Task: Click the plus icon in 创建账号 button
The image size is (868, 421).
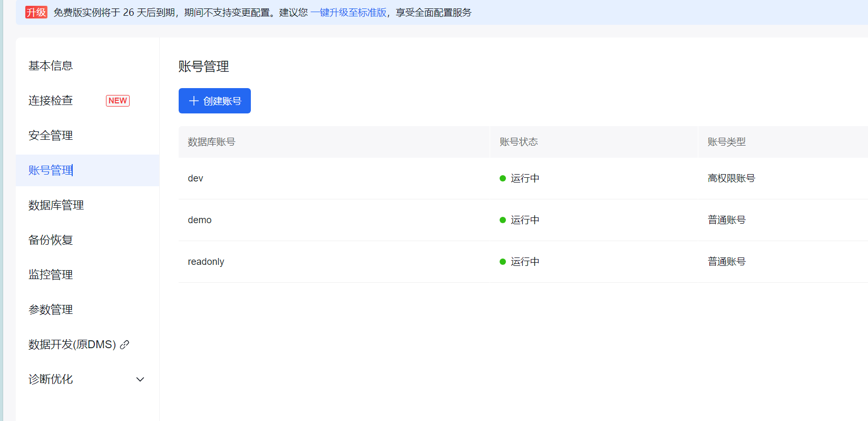Action: pyautogui.click(x=193, y=101)
